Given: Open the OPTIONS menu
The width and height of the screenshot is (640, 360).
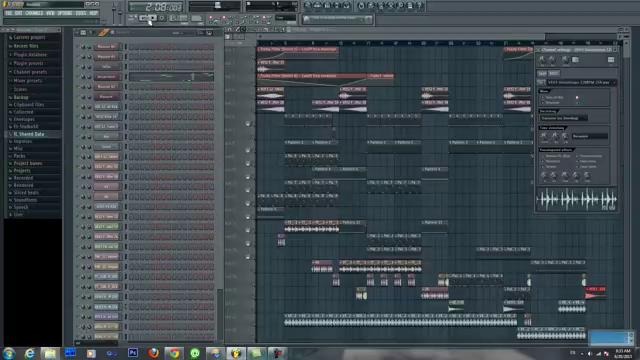Looking at the screenshot, I should click(65, 13).
